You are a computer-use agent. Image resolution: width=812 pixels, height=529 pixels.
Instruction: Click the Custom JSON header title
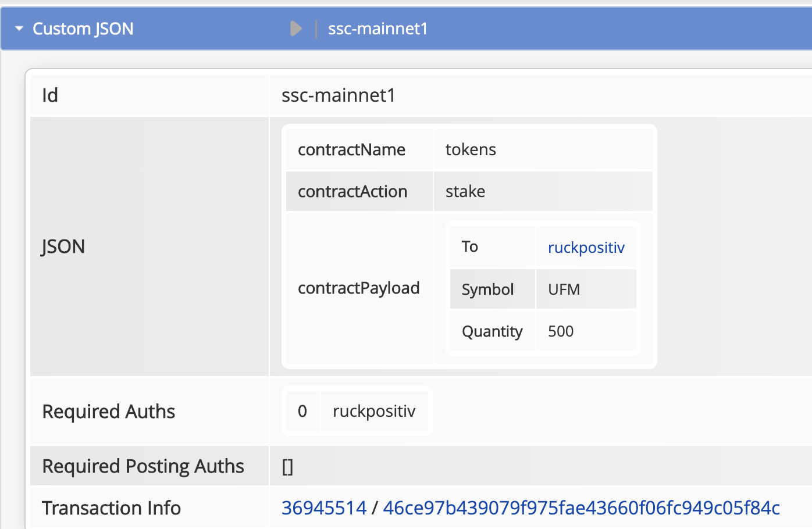tap(83, 28)
